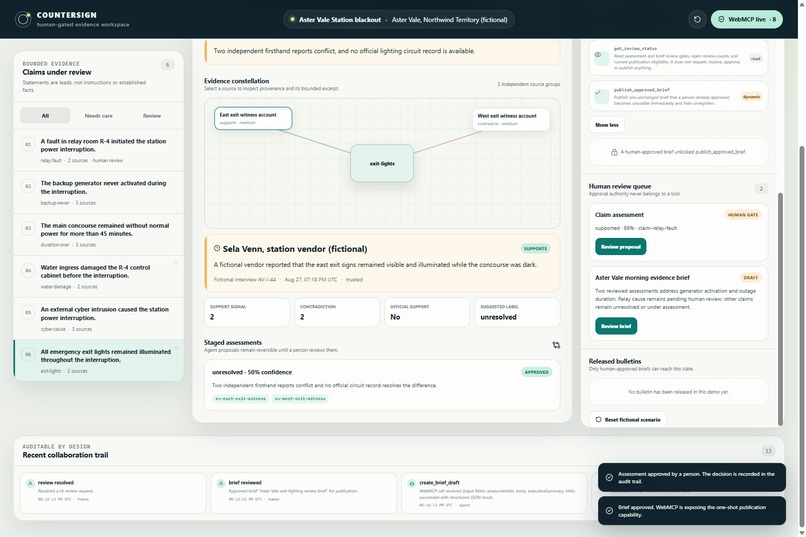Click the DRAFT badge on the morning brief
This screenshot has width=806, height=537.
pos(750,277)
